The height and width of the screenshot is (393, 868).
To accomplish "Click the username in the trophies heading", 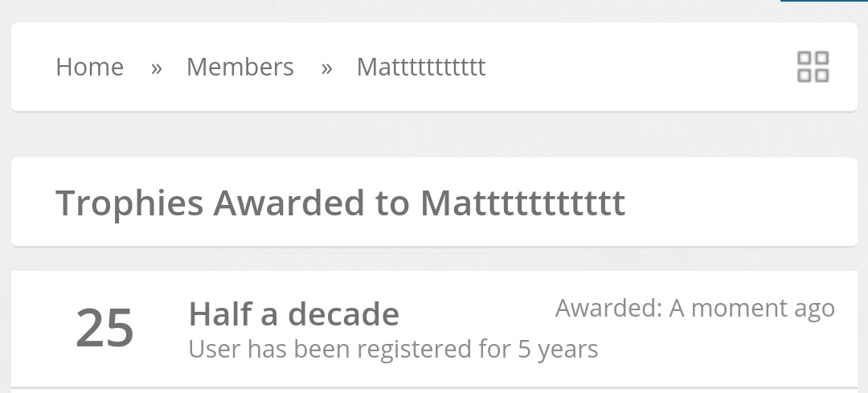I will tap(522, 203).
